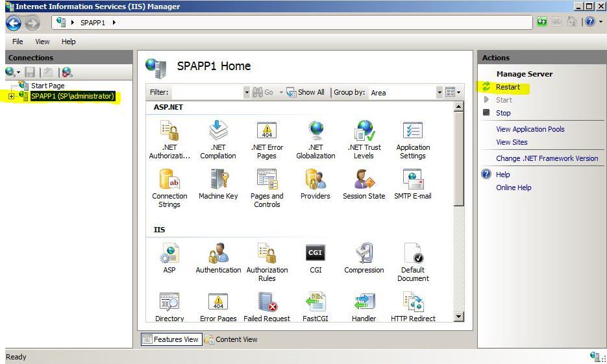The width and height of the screenshot is (607, 364).
Task: Open the .NET Compilation feature
Action: click(x=218, y=140)
